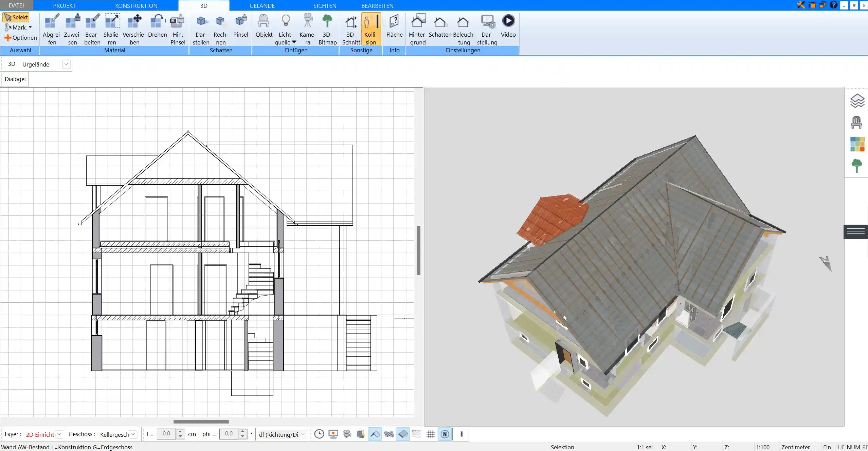Image resolution: width=868 pixels, height=451 pixels.
Task: Click the Dialoge: label button
Action: click(15, 79)
